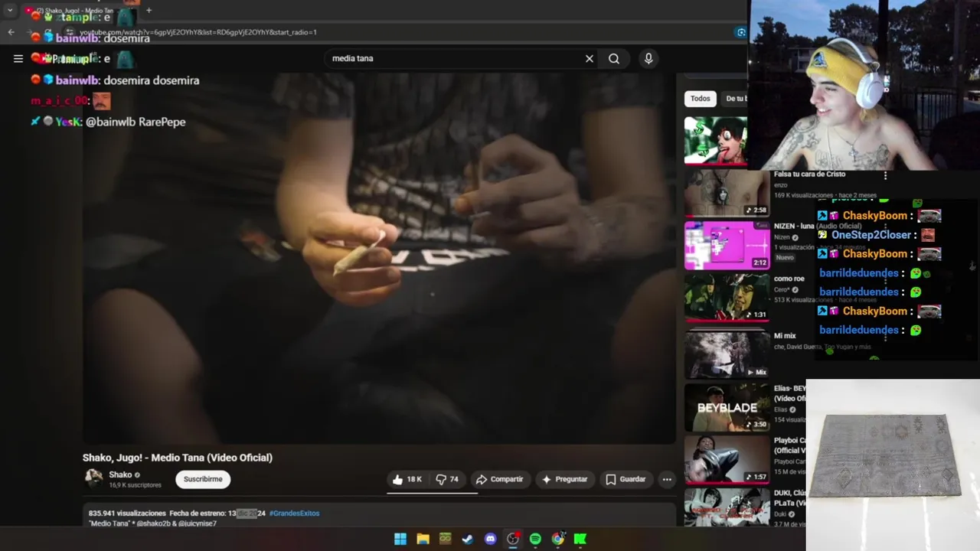
Task: Click the 'como roe' video title
Action: pyautogui.click(x=789, y=279)
